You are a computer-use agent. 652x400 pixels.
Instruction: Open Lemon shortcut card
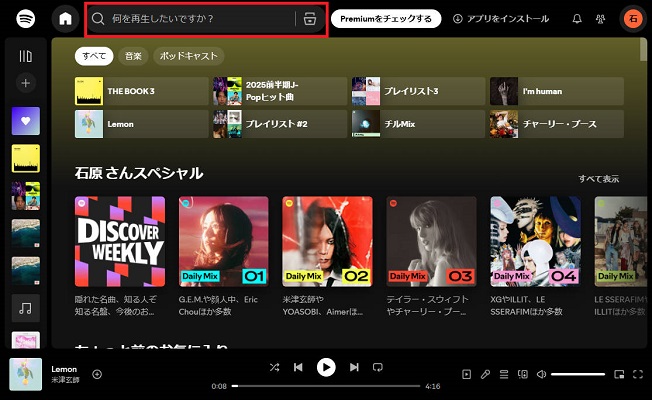click(x=142, y=124)
